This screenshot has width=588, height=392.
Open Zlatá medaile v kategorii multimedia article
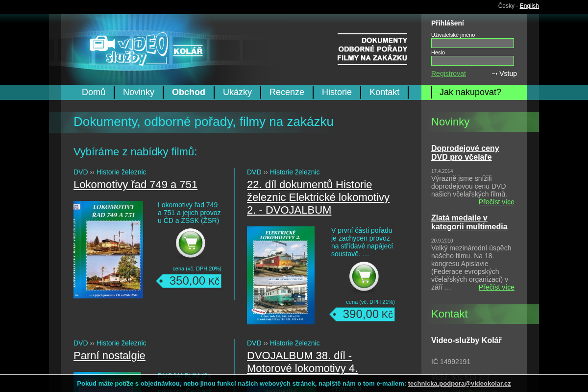(x=469, y=222)
